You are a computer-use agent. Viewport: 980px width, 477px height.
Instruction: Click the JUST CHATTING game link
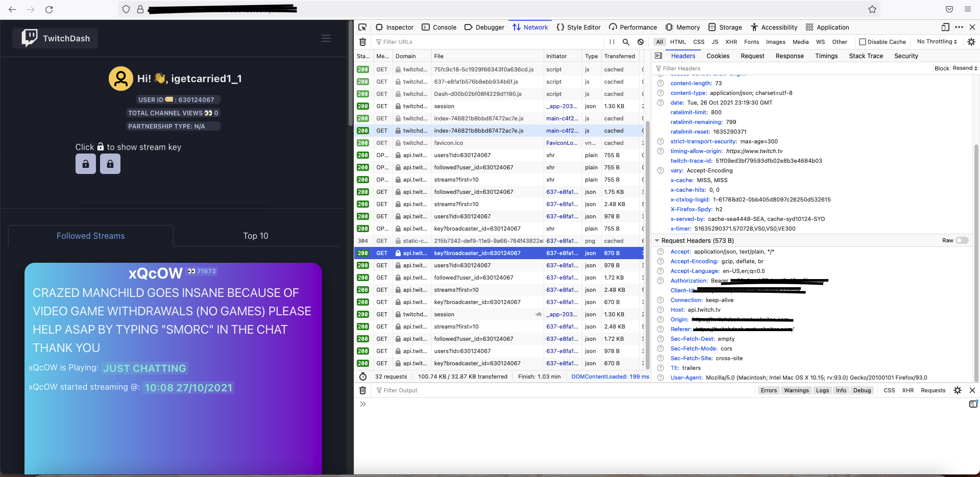[x=145, y=368]
